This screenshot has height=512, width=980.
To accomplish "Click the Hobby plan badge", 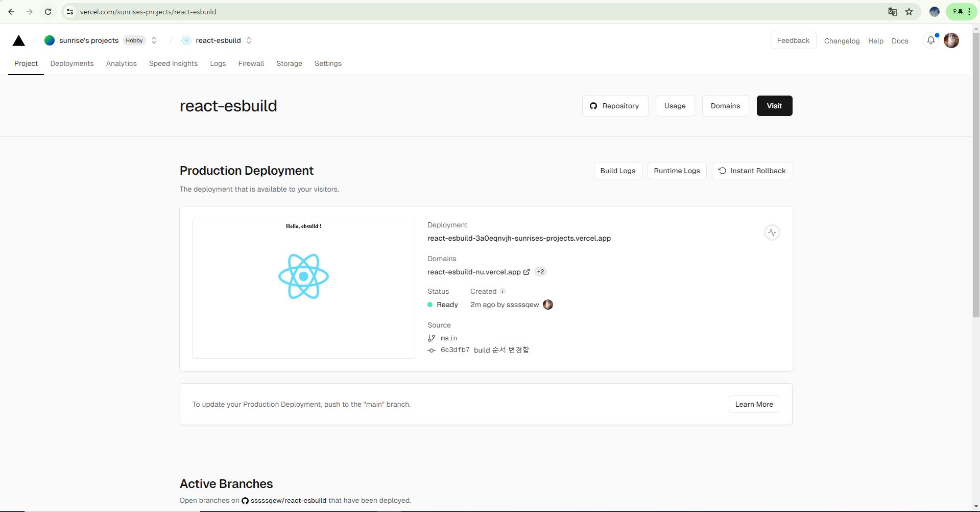I will pyautogui.click(x=134, y=40).
